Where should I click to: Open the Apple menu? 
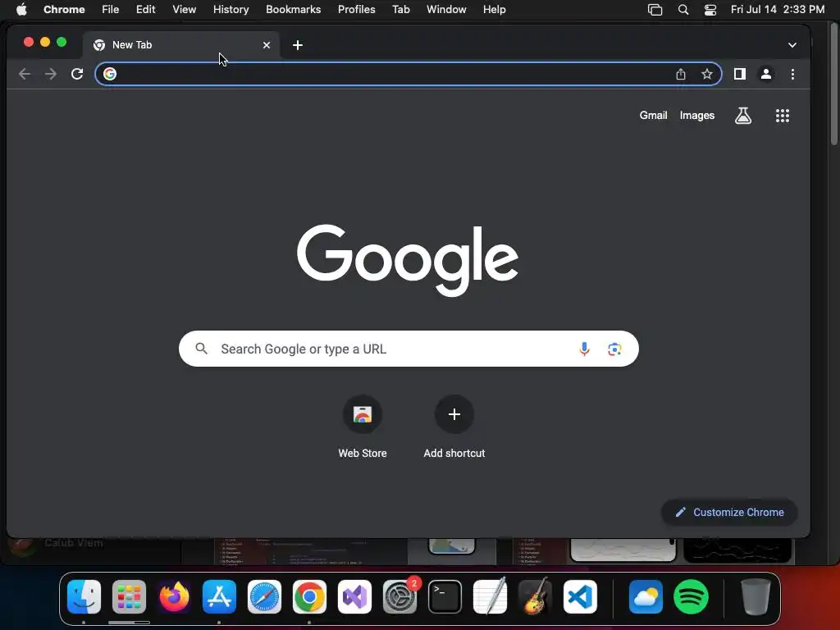(21, 10)
